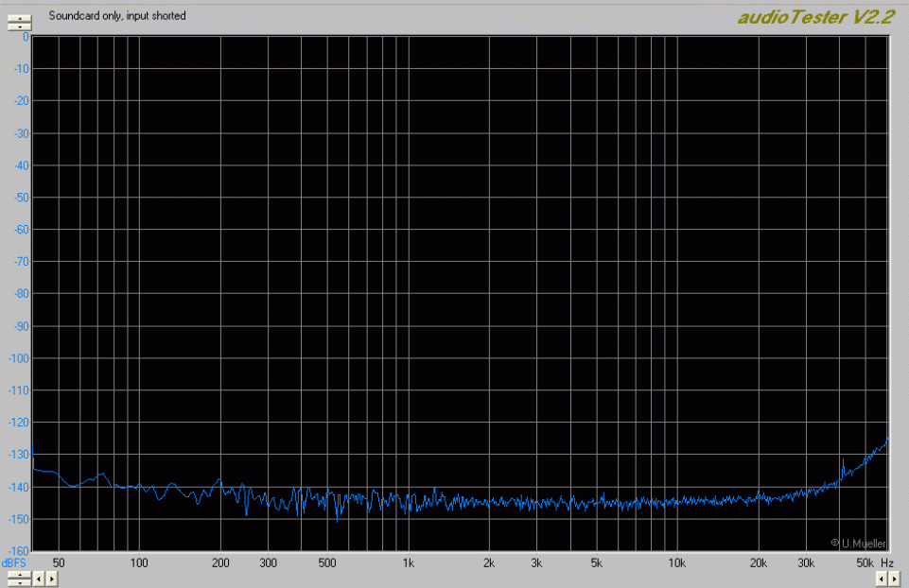Click the audioTester V2.2 logo text

pyautogui.click(x=813, y=16)
